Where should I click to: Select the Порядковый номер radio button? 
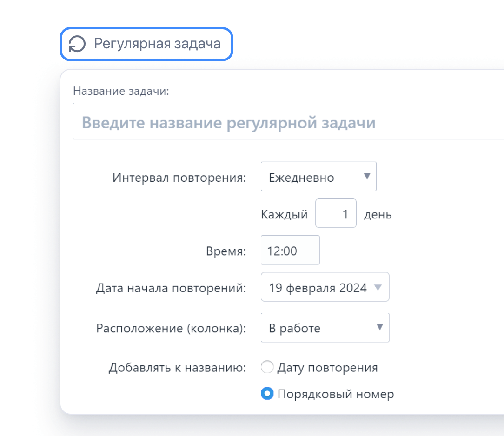[x=267, y=394]
